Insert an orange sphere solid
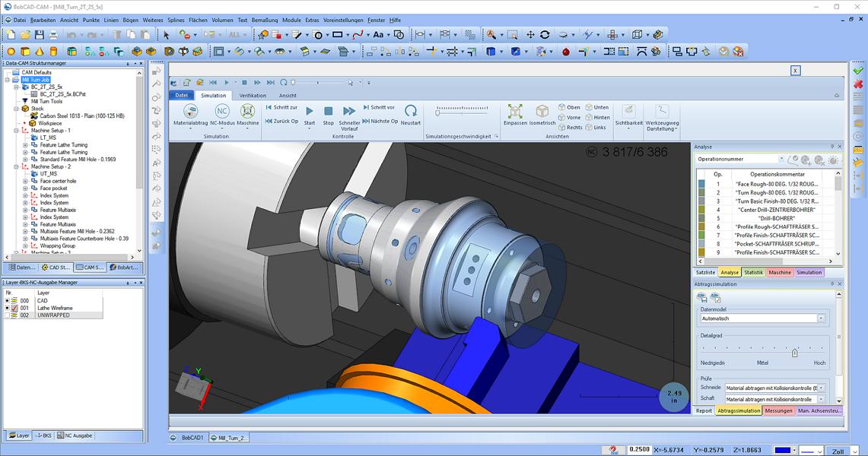 click(11, 52)
